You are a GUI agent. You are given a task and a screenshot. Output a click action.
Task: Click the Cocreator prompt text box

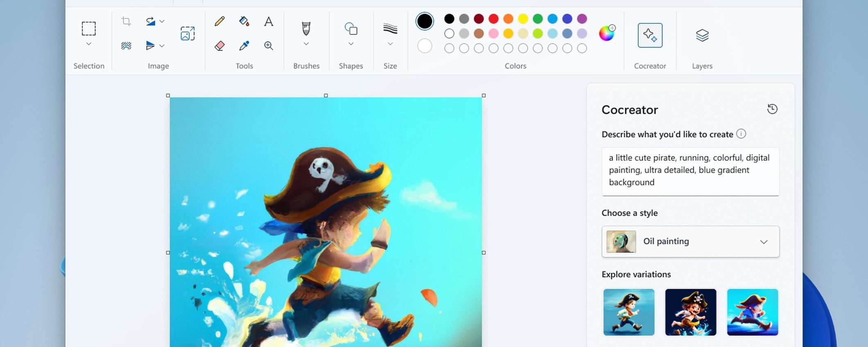[x=690, y=171]
